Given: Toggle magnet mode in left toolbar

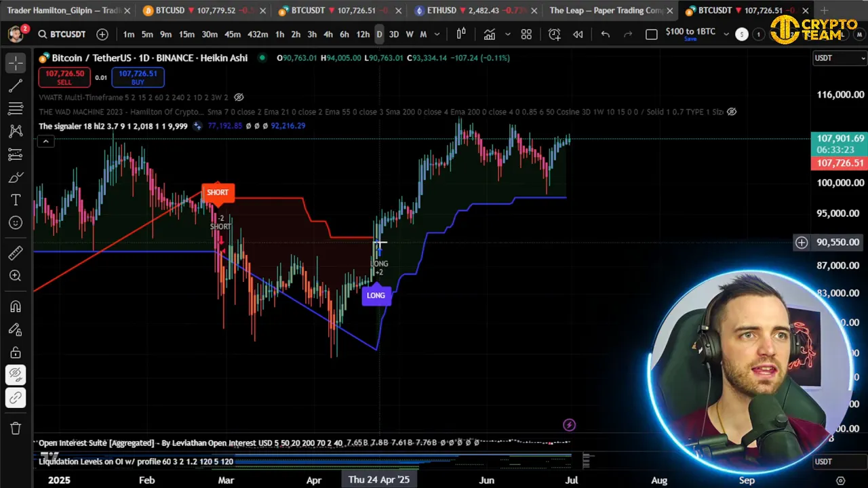Looking at the screenshot, I should pos(16,306).
